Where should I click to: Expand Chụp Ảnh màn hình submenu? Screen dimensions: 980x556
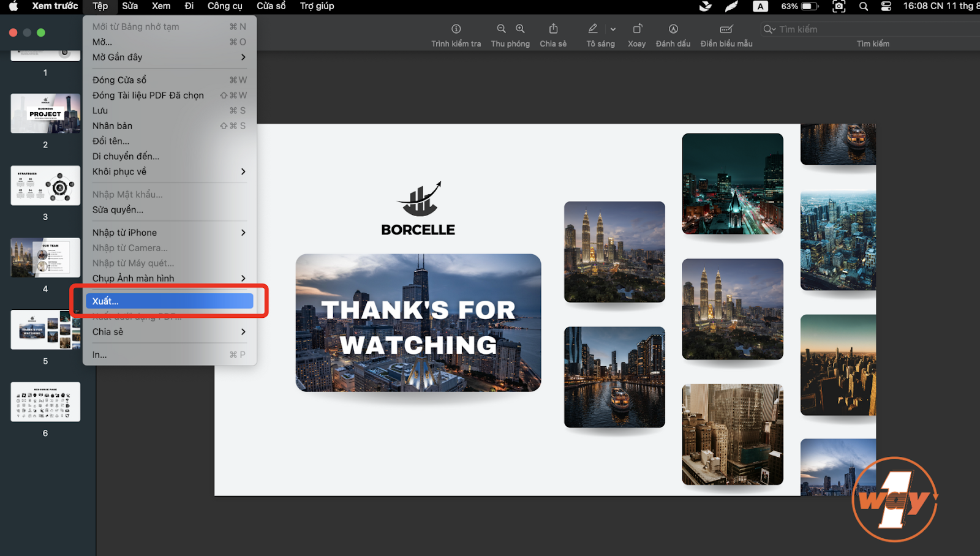[x=170, y=278]
